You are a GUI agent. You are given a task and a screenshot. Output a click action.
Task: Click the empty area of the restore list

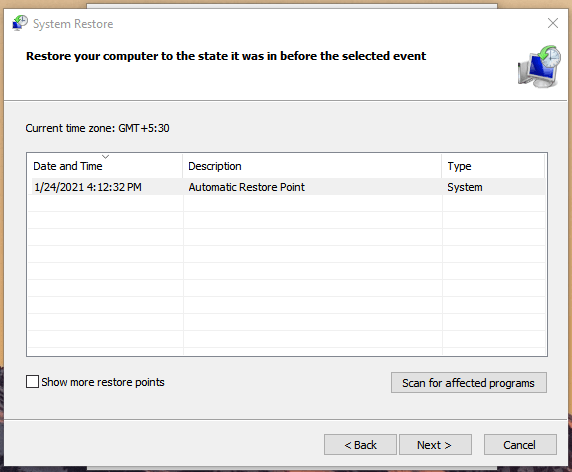287,274
